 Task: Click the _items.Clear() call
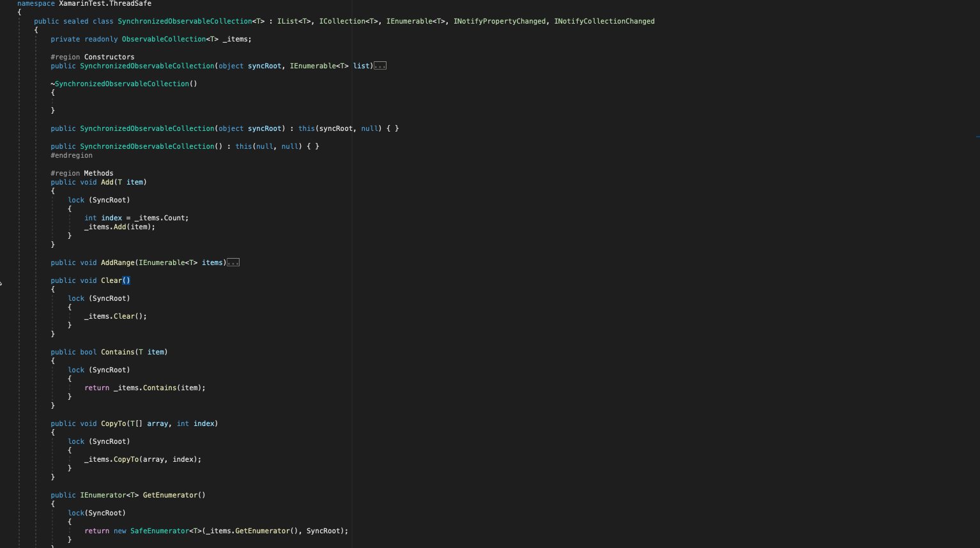pyautogui.click(x=115, y=316)
